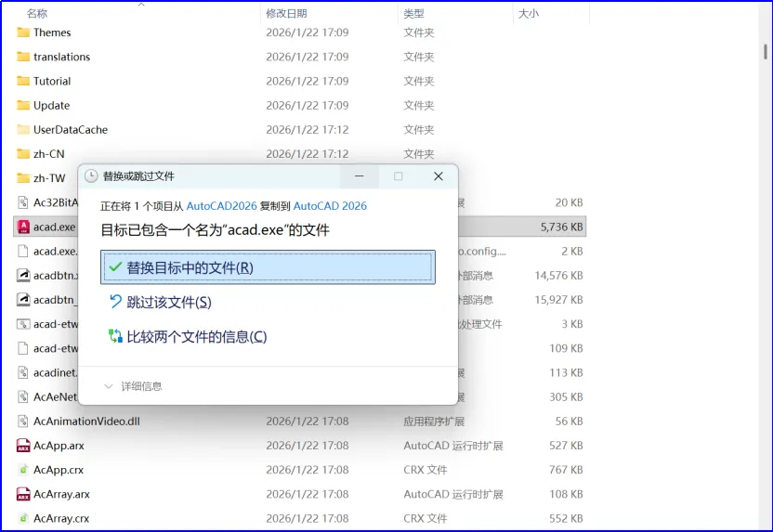Click the 14,576 KB size cell
The height and width of the screenshot is (532, 773).
tap(558, 276)
